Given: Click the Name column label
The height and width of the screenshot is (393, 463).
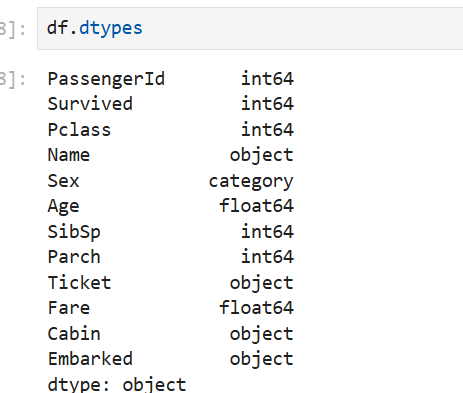Looking at the screenshot, I should 69,155.
